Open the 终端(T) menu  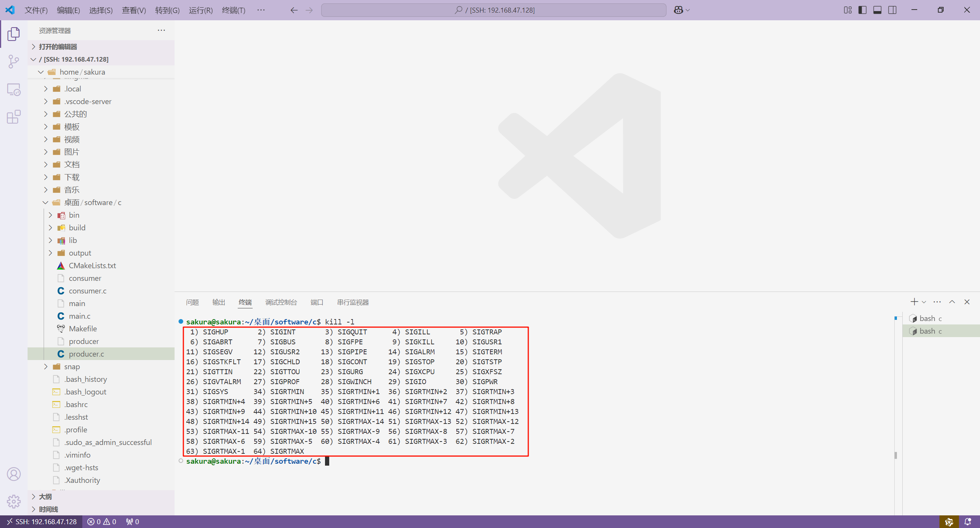click(x=234, y=10)
